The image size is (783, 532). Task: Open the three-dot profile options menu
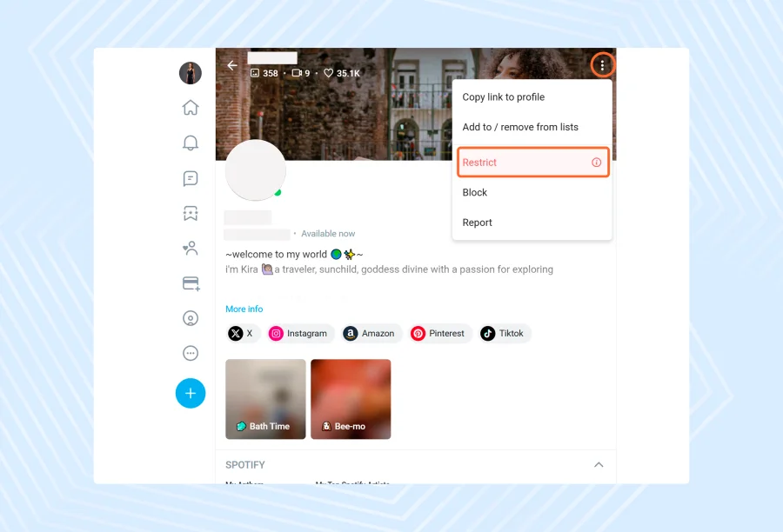point(602,65)
